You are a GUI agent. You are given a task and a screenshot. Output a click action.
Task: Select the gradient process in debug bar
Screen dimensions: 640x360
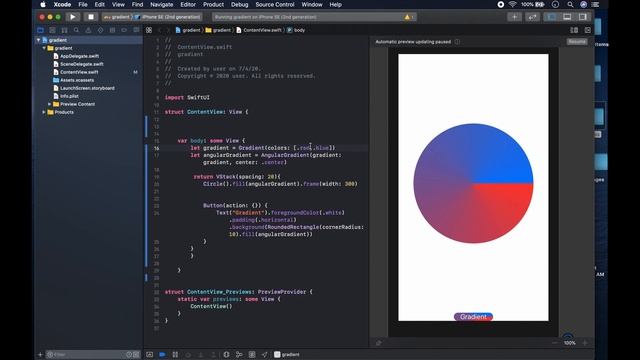coord(287,354)
